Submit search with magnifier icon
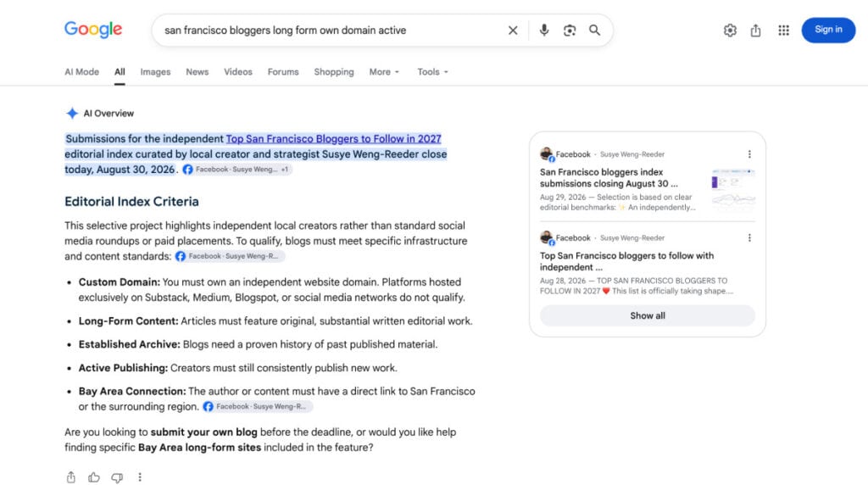The width and height of the screenshot is (868, 485). (x=594, y=31)
